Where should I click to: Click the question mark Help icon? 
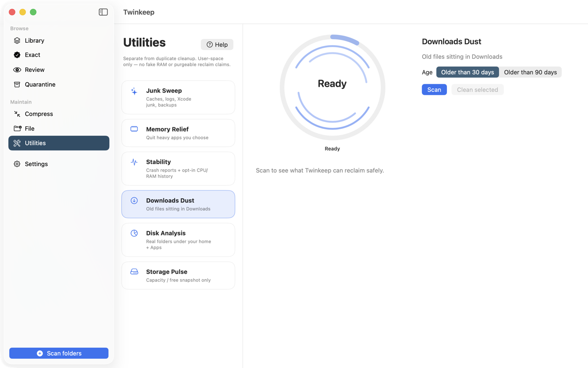(209, 45)
